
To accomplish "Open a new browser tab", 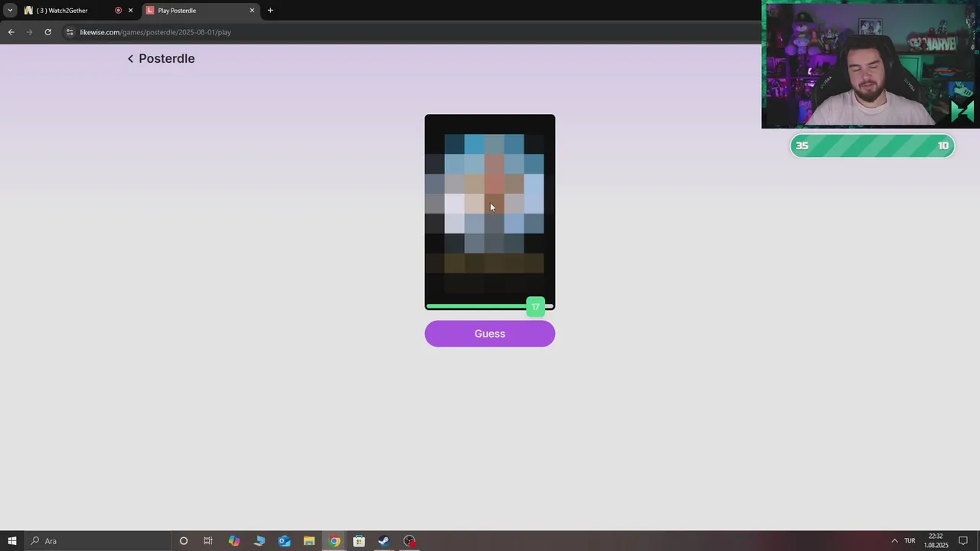I will (270, 11).
